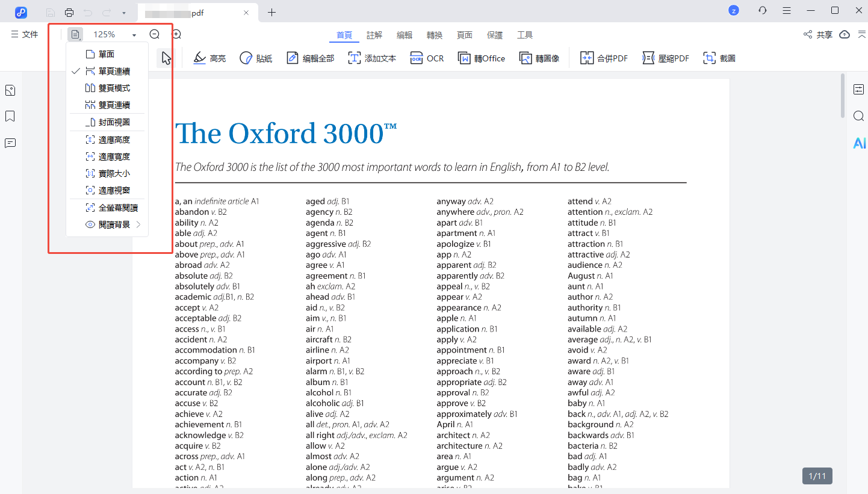Switch to the 編輯 tab
868x494 pixels.
pyautogui.click(x=405, y=35)
